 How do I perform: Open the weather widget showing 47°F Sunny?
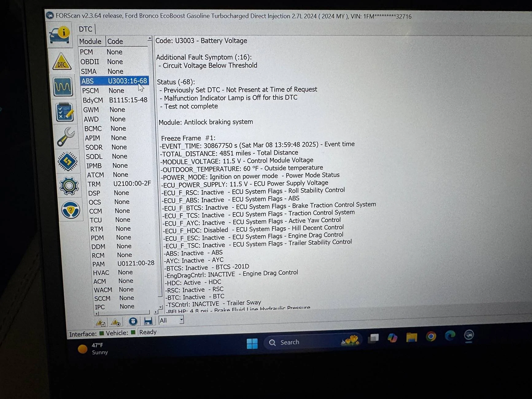click(x=93, y=349)
